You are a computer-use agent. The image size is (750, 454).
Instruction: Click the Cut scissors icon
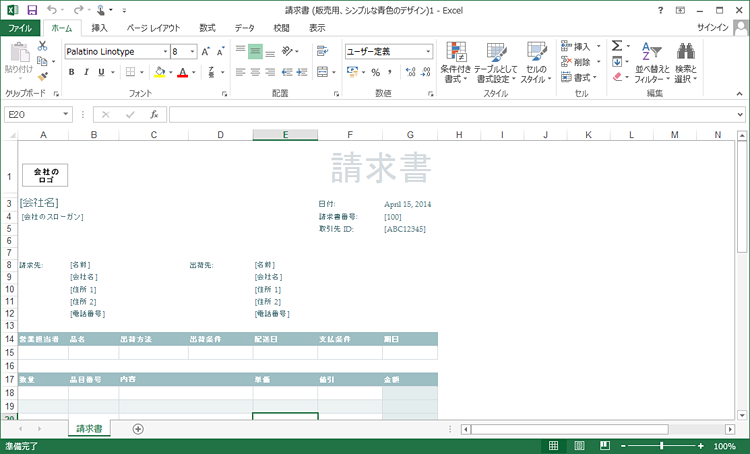(x=43, y=47)
